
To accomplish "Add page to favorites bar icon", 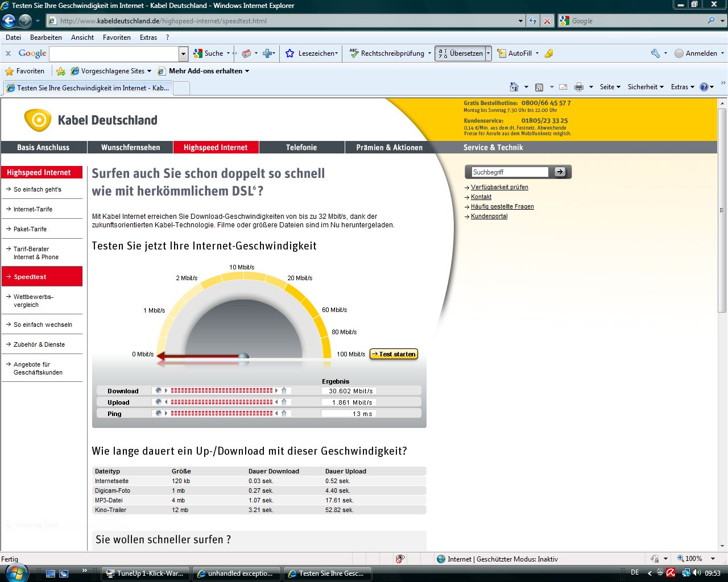I will click(x=61, y=71).
